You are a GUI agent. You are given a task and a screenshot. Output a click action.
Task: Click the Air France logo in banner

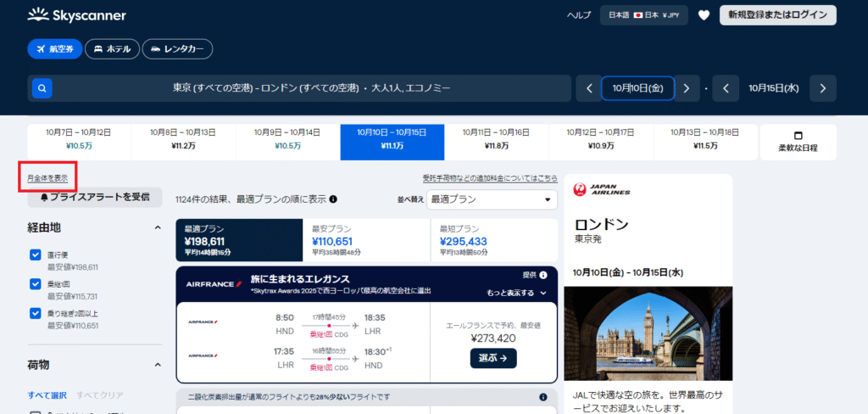[x=214, y=284]
